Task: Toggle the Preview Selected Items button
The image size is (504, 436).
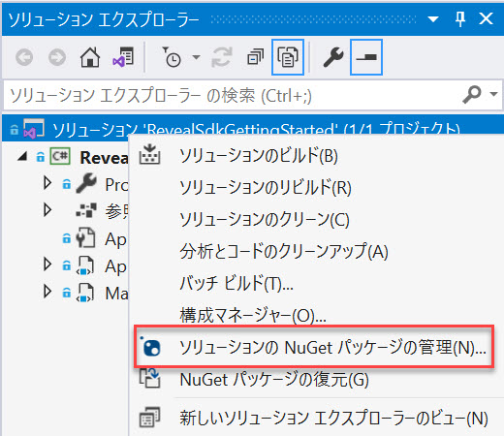Action: 366,57
